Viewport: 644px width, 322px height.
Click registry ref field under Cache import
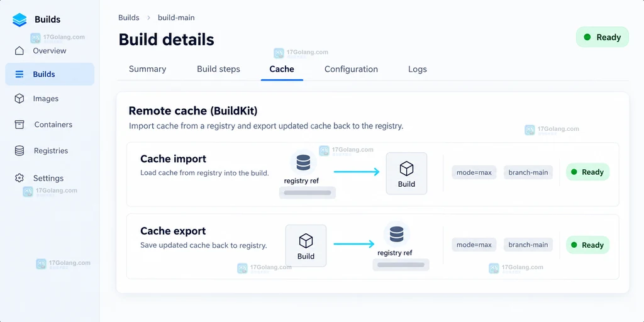point(307,192)
